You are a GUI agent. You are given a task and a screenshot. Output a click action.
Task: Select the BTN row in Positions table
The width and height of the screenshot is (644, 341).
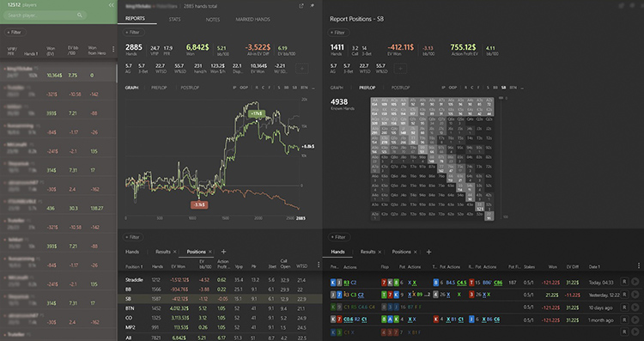220,308
